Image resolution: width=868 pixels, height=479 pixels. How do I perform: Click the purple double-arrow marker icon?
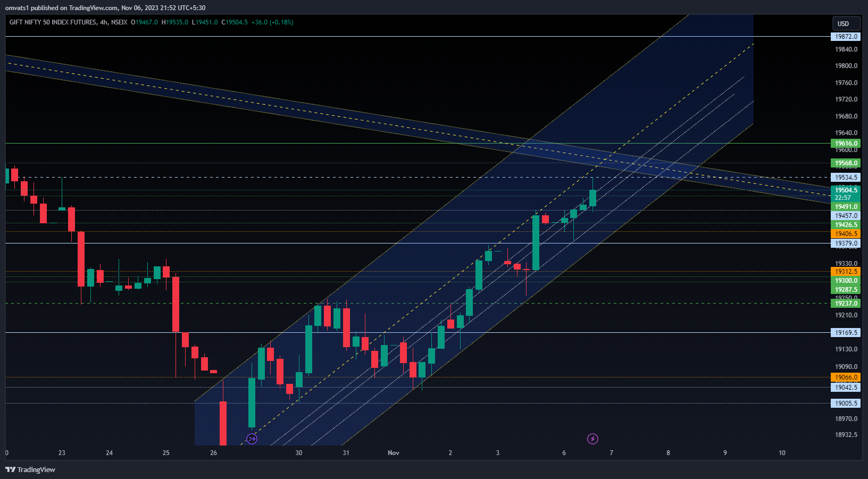point(252,439)
